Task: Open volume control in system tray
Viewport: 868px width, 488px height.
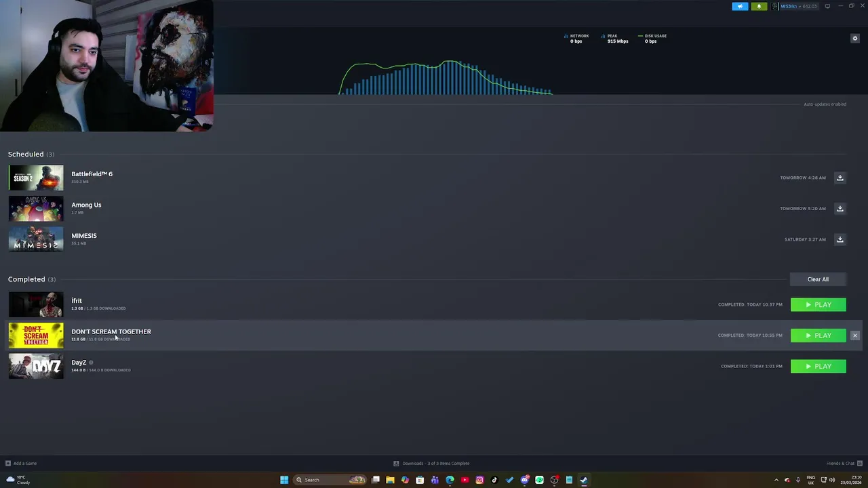Action: [x=831, y=480]
